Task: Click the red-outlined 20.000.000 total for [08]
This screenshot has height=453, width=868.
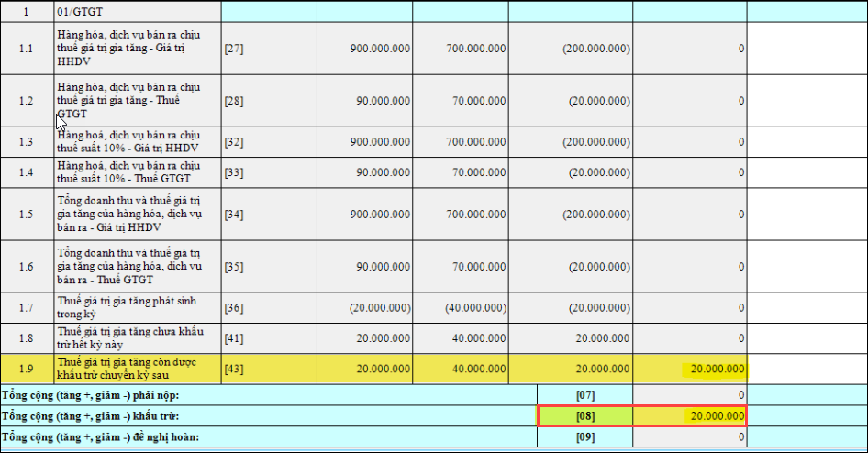Action: (x=689, y=416)
